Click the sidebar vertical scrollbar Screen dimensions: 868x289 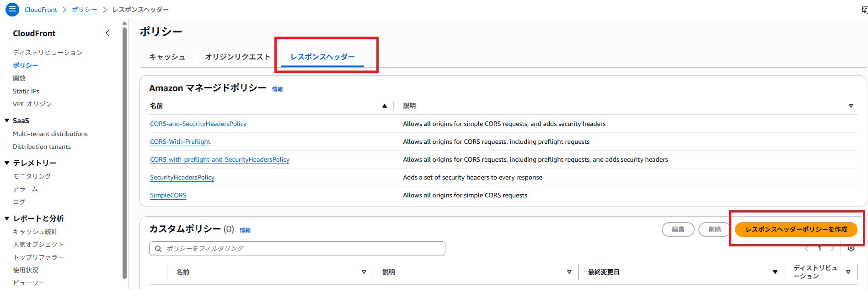pos(124,153)
